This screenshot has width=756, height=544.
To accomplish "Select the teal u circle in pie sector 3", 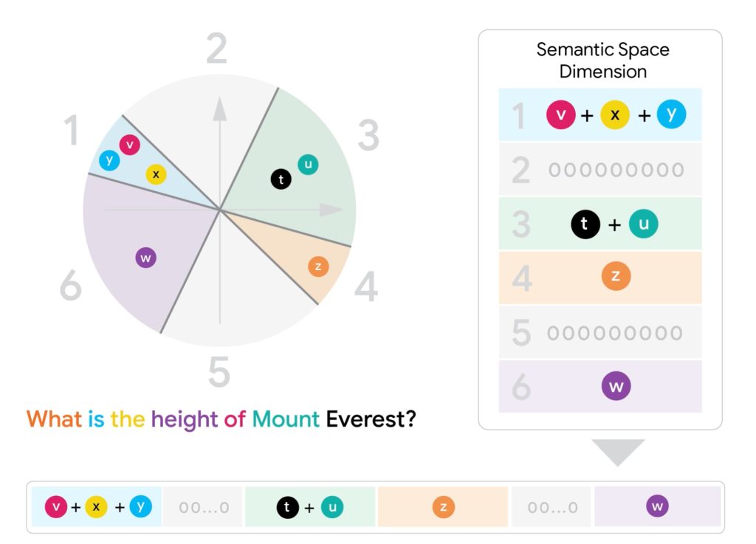I will point(308,165).
